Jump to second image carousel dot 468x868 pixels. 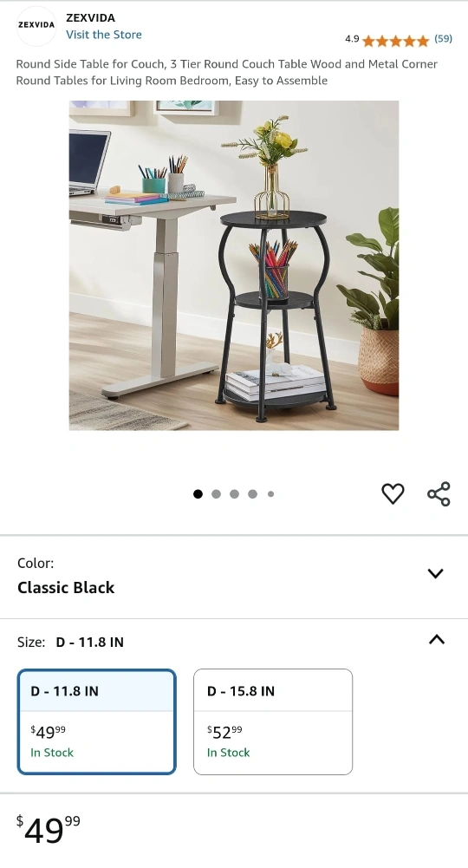point(217,493)
